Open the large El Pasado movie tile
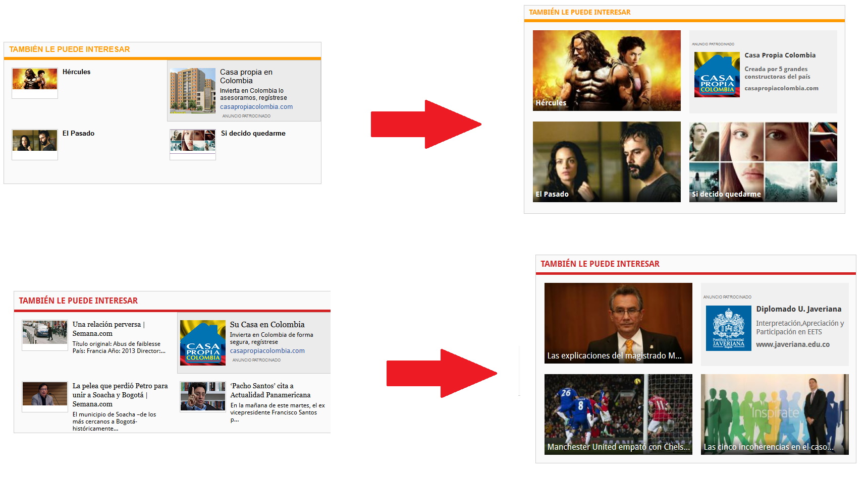The image size is (868, 479). click(x=607, y=162)
